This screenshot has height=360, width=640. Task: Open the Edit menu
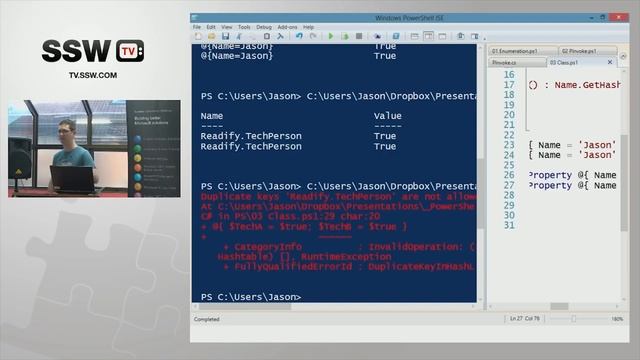coord(211,27)
